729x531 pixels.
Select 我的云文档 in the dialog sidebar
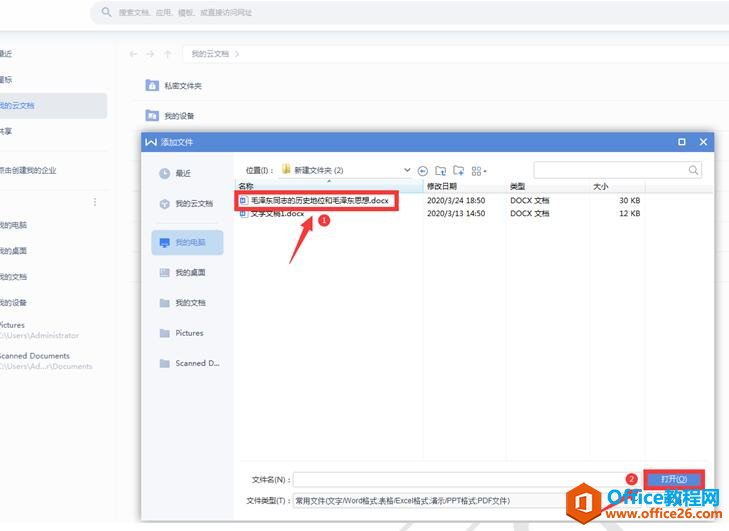pos(186,204)
